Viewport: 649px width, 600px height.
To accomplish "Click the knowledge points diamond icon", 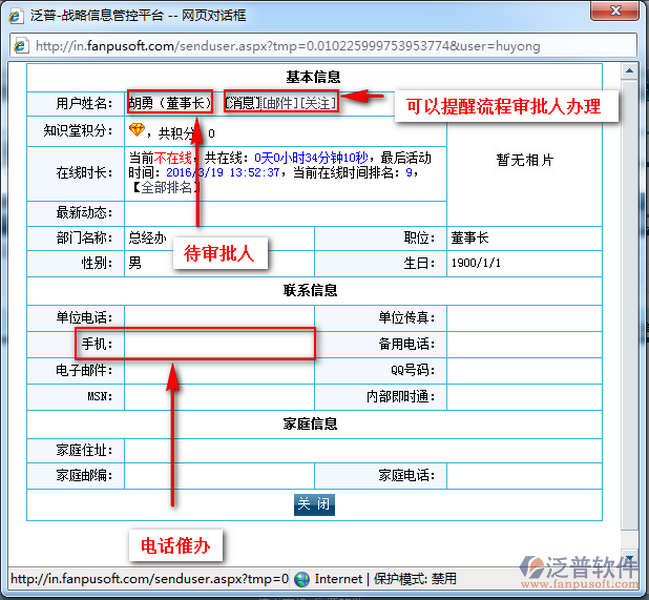I will point(137,131).
